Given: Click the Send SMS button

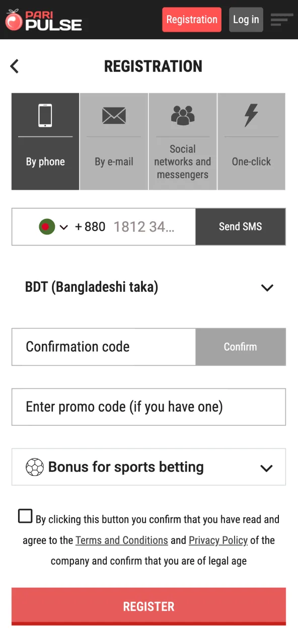Looking at the screenshot, I should coord(241,226).
